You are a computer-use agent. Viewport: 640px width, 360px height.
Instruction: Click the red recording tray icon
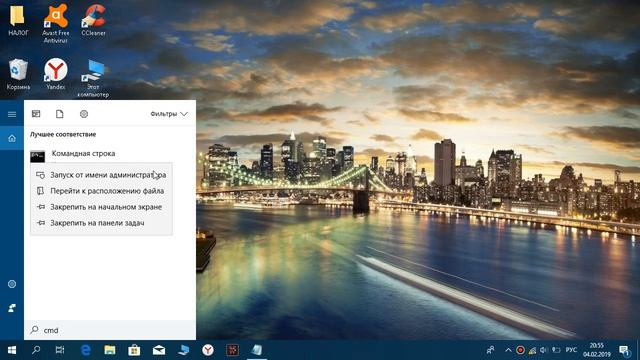pos(520,350)
